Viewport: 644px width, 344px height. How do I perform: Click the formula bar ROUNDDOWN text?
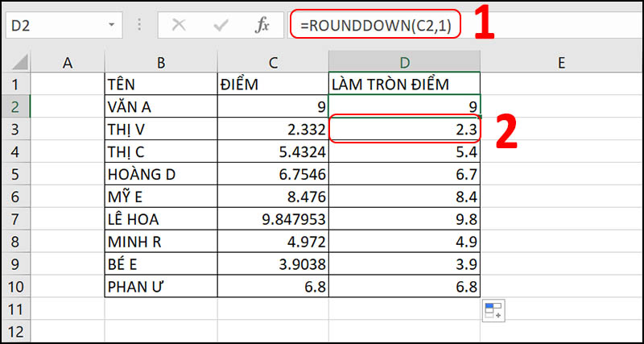[376, 25]
